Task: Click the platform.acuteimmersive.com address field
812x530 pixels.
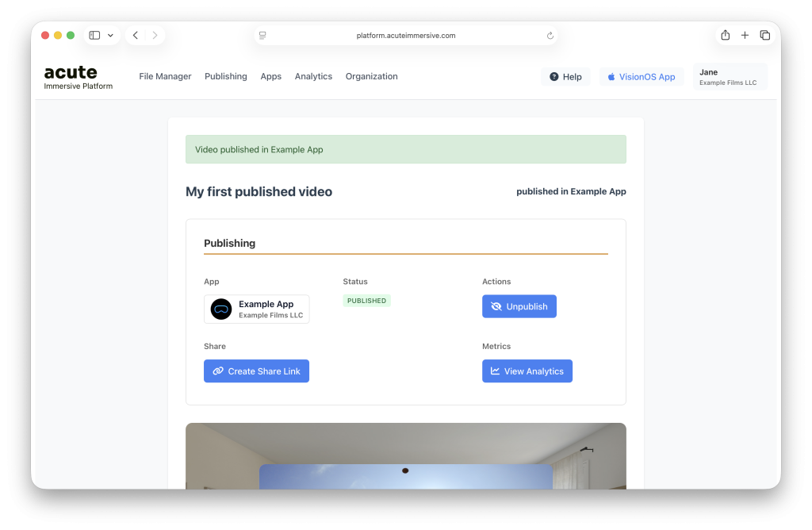Action: pyautogui.click(x=406, y=36)
